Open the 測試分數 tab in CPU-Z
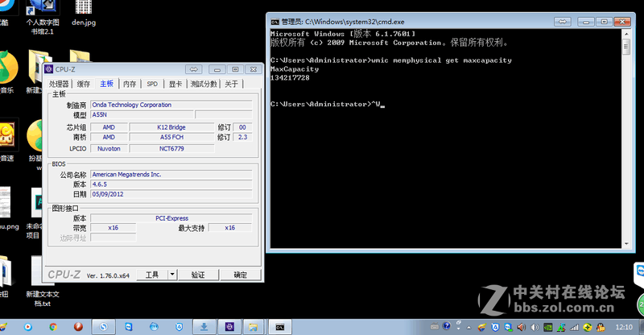The width and height of the screenshot is (644, 335). (204, 84)
